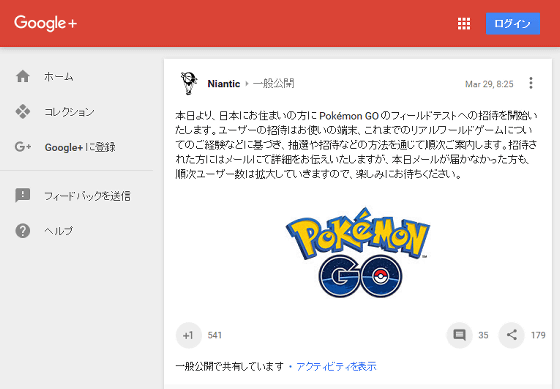Click the Pokémon GO logo image

[358, 252]
